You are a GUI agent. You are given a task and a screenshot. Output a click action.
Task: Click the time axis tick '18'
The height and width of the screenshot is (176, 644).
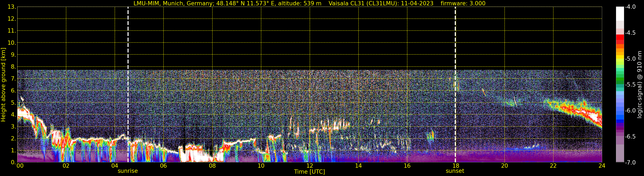pyautogui.click(x=456, y=166)
